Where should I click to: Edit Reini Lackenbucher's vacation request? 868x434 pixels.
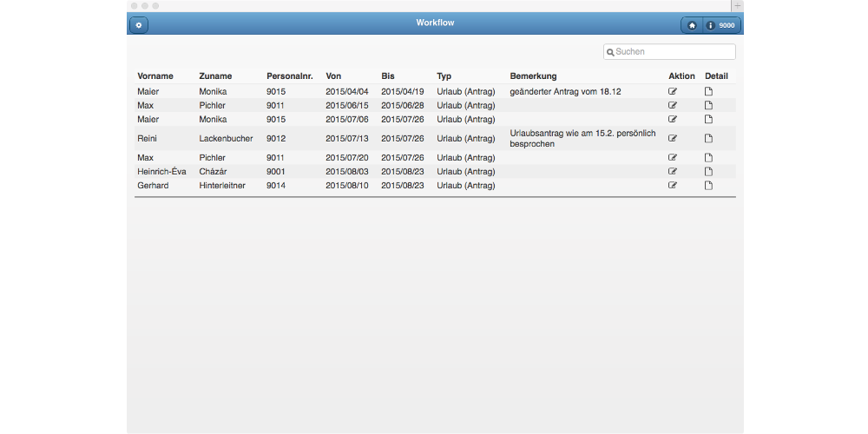(673, 138)
